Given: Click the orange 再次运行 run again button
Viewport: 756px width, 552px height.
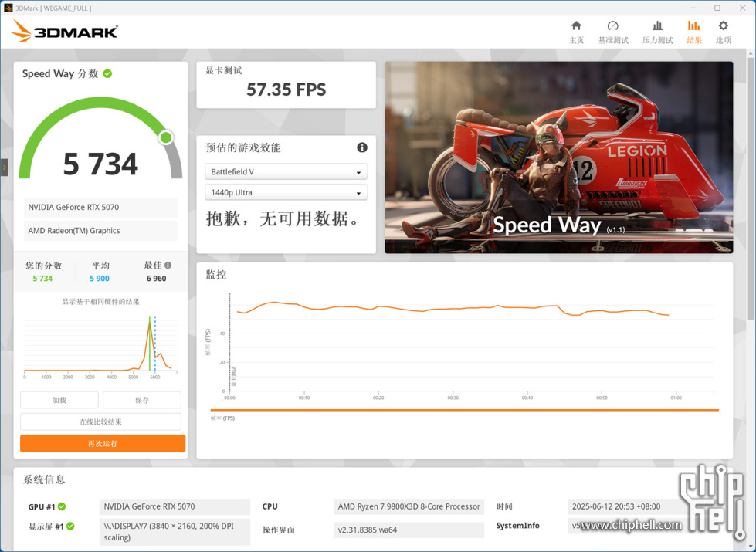Looking at the screenshot, I should (x=103, y=443).
